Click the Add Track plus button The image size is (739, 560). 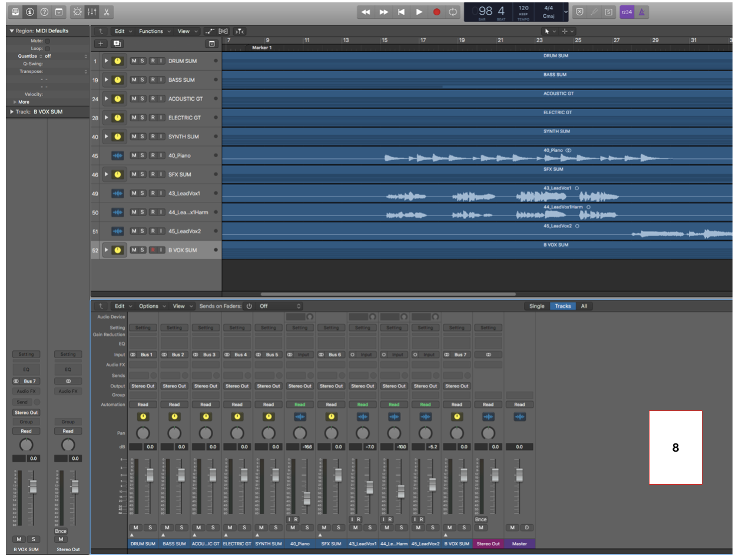tap(101, 44)
